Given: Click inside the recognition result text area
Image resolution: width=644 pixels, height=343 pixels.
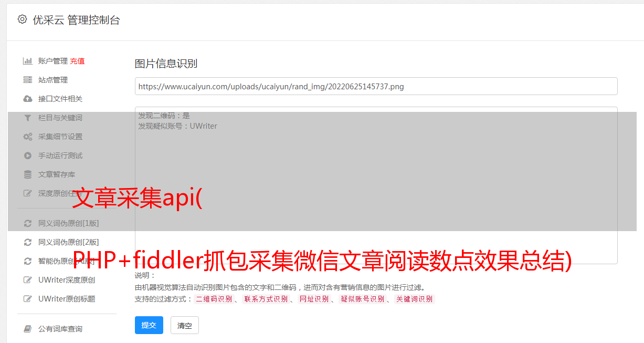Looking at the screenshot, I should point(376,185).
